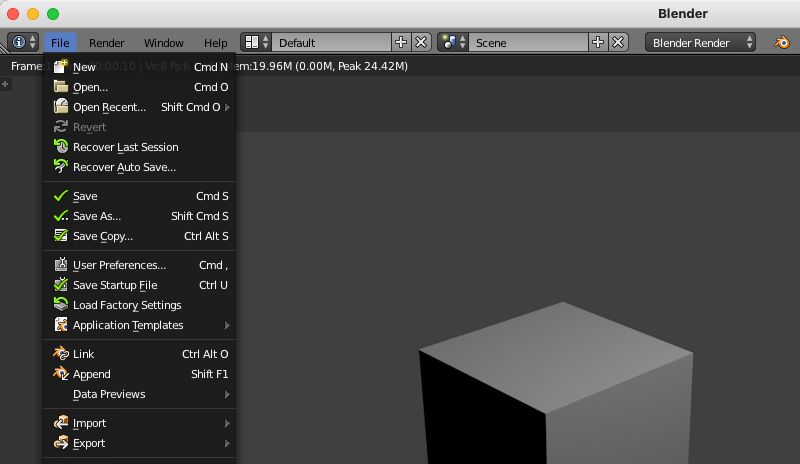Viewport: 800px width, 464px height.
Task: Click the User Preferences icon
Action: click(x=61, y=264)
